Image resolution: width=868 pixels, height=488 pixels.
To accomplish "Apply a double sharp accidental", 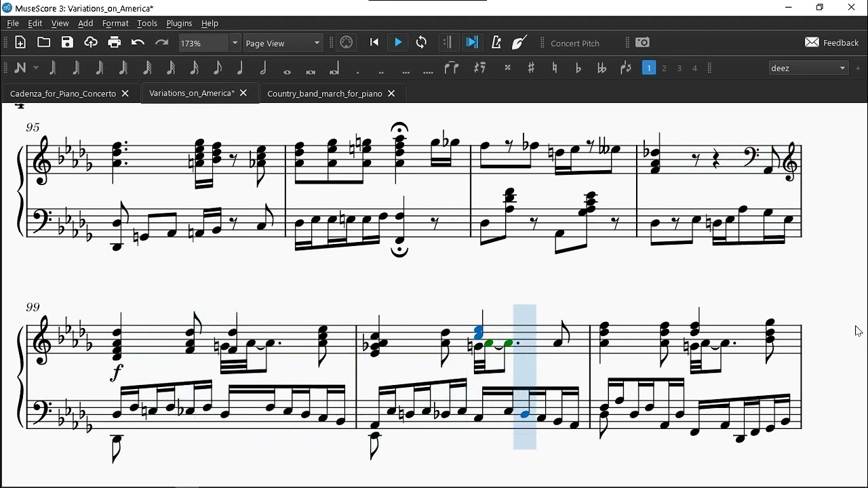I will click(507, 68).
